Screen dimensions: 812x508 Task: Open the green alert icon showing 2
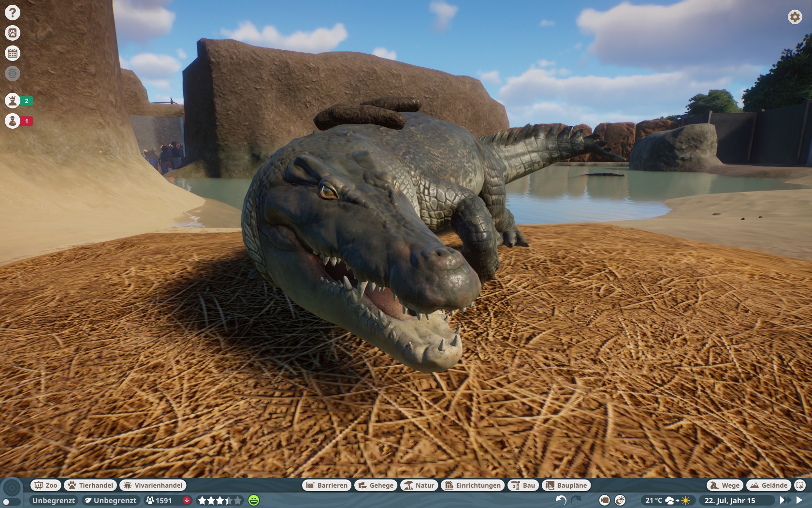19,101
